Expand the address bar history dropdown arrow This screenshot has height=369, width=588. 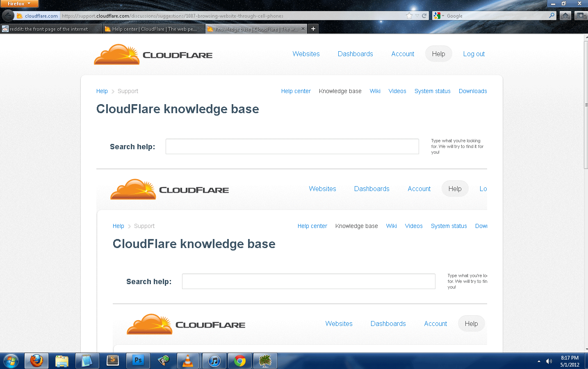tap(417, 16)
